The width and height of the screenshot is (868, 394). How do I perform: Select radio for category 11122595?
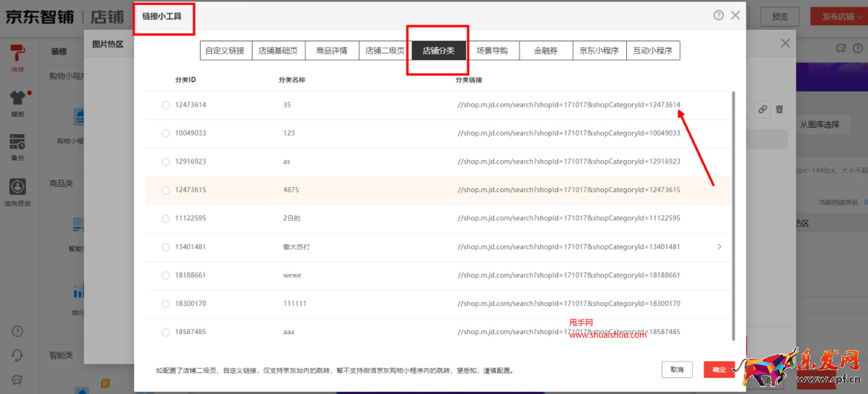165,219
